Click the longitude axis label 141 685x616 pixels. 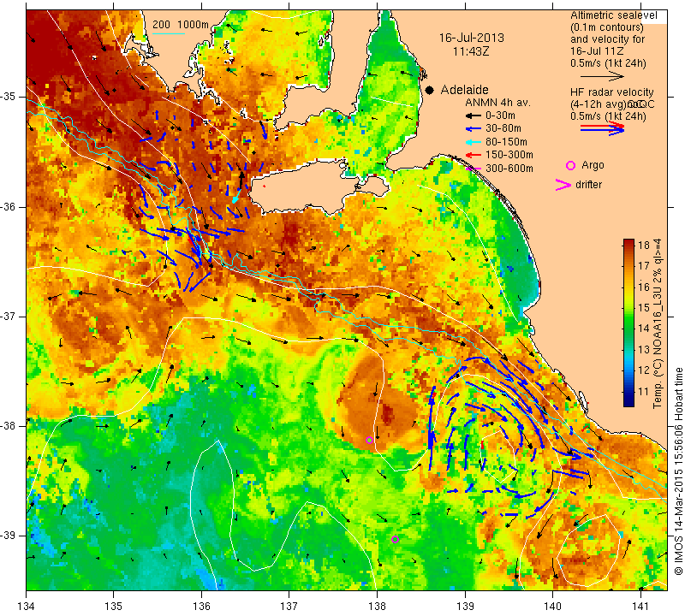(x=640, y=607)
